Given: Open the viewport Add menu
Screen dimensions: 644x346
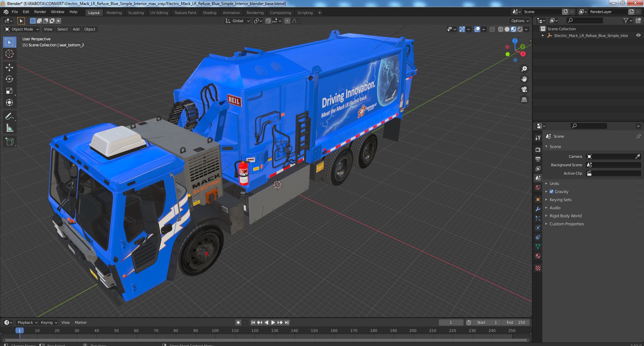Looking at the screenshot, I should point(76,29).
